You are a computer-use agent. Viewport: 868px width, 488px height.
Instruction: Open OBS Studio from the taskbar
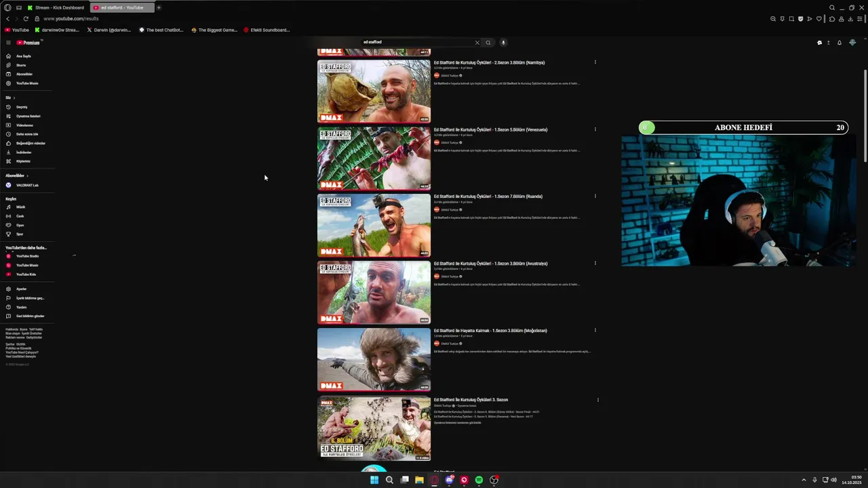(494, 480)
